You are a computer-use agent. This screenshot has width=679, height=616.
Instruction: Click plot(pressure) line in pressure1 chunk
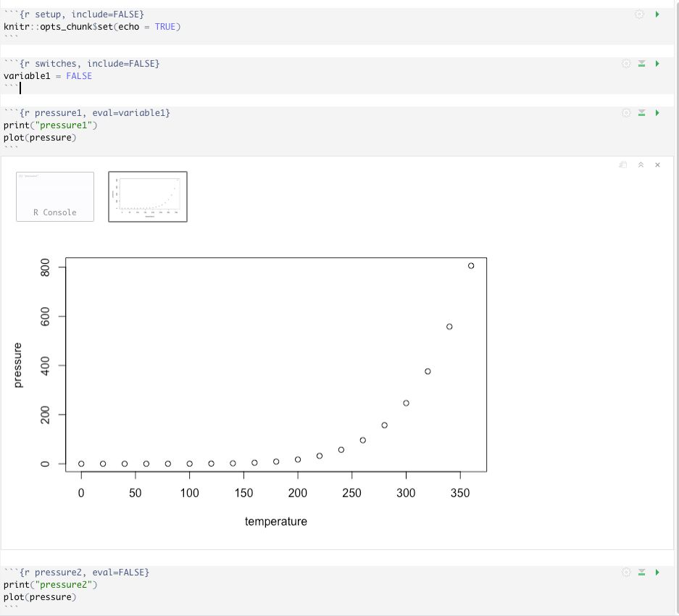click(x=40, y=138)
